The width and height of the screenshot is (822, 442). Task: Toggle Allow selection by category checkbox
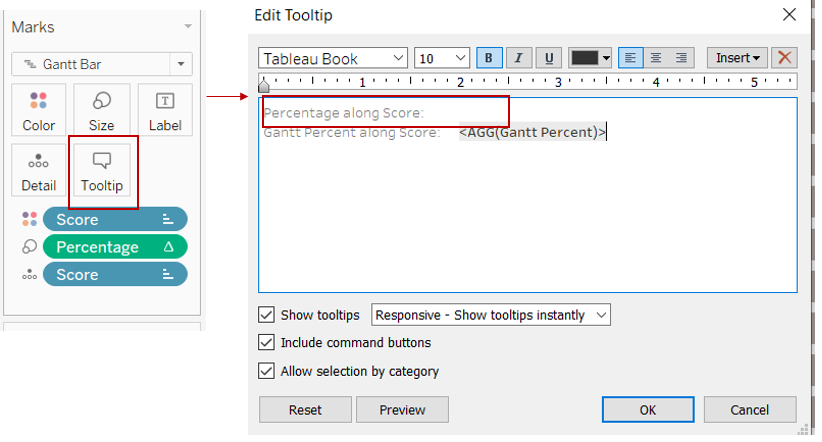(266, 371)
